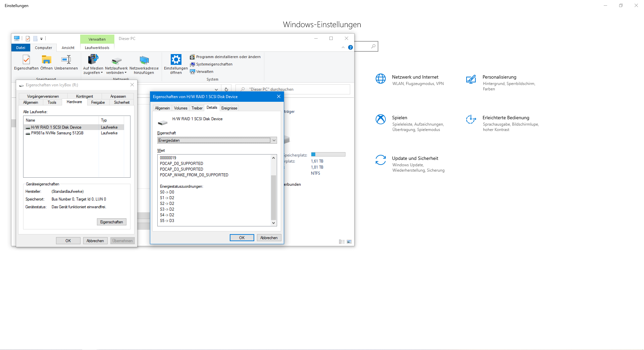644x350 pixels.
Task: Click Abbrechen in the IcyBox properties dialog
Action: click(95, 241)
